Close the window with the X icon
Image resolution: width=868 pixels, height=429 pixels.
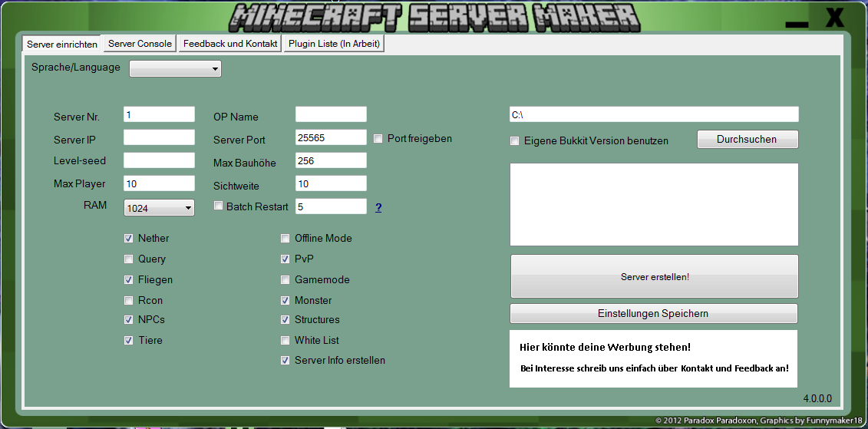click(x=835, y=17)
